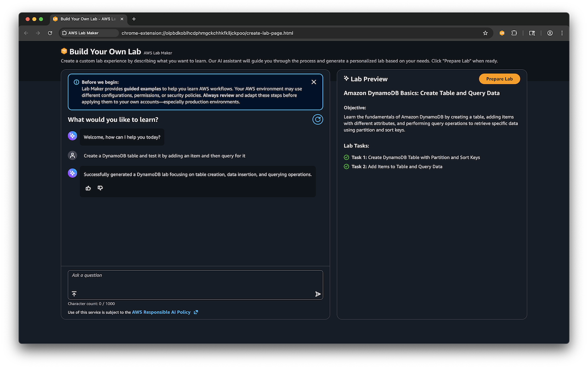588x368 pixels.
Task: Go forward in browser history
Action: [38, 33]
